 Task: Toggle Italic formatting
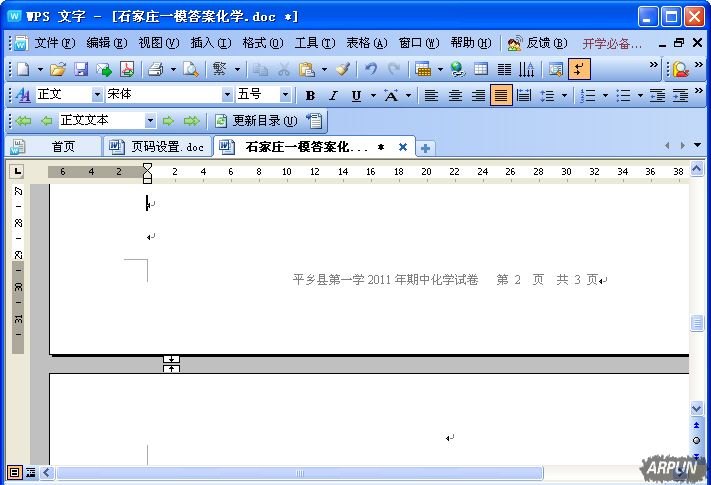tap(333, 95)
